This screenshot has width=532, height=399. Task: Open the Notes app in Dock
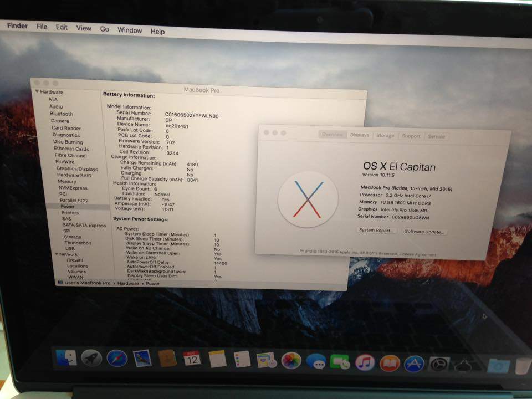[217, 360]
